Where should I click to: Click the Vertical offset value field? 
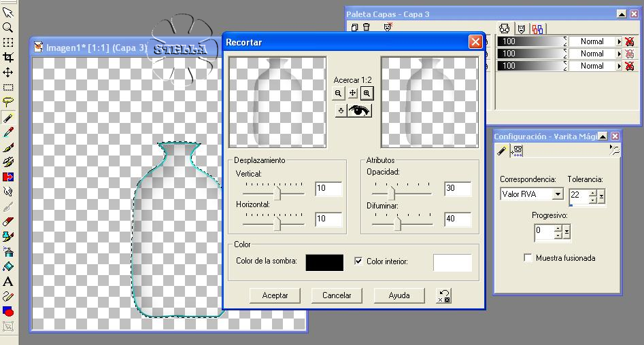328,188
